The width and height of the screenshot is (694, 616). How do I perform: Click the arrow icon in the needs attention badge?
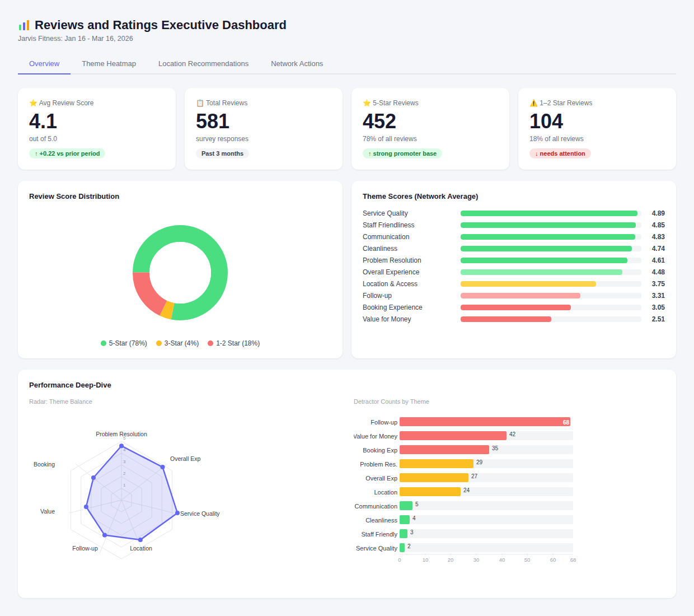[x=536, y=153]
